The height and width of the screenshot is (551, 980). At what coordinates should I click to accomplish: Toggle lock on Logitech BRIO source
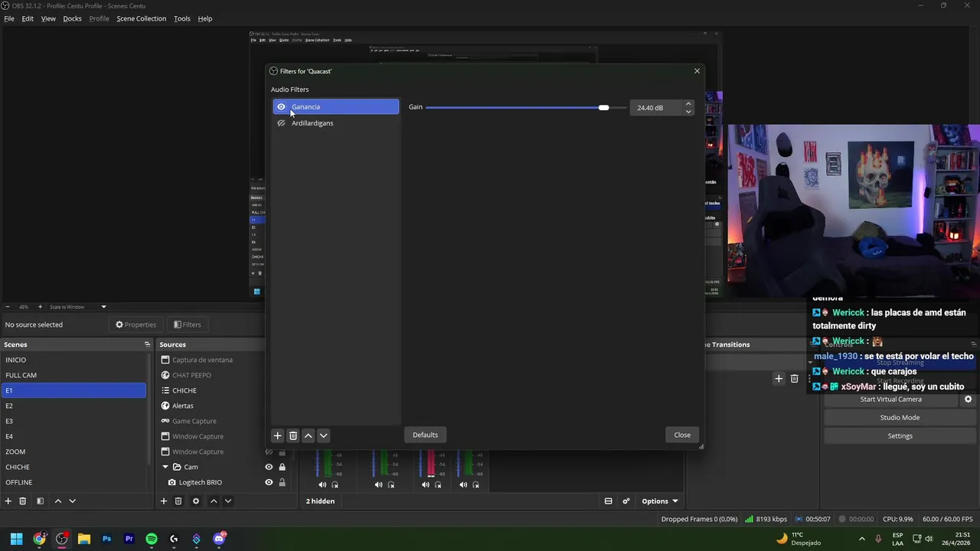click(x=282, y=482)
